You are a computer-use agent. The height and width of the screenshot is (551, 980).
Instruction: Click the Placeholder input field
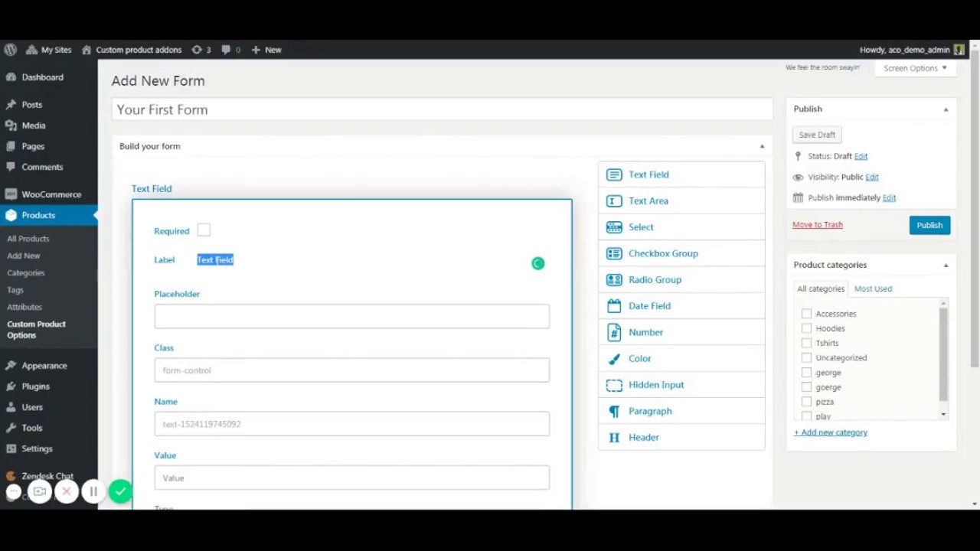pyautogui.click(x=351, y=316)
